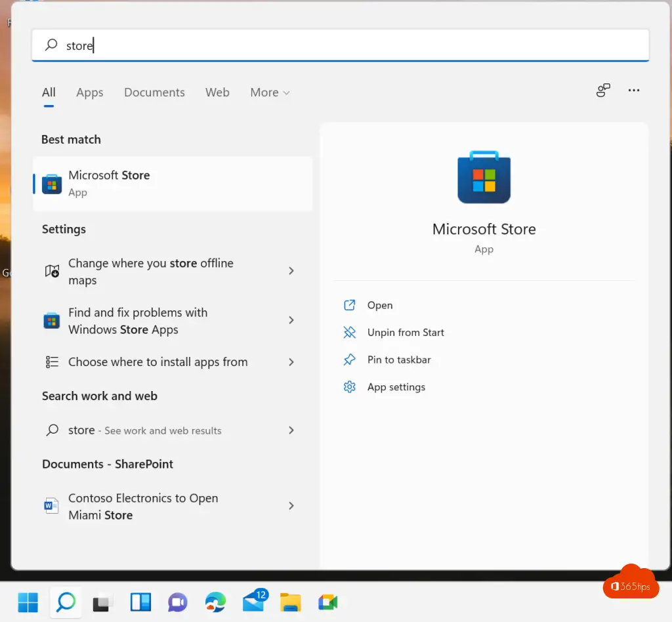Screen dimensions: 672x622
Task: Expand arrow for store web results
Action: tap(291, 430)
